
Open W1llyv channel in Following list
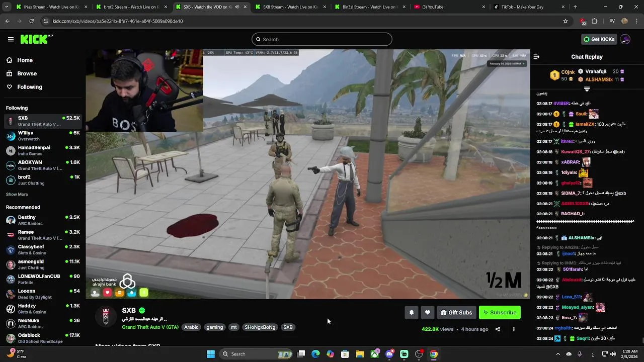coord(43,136)
